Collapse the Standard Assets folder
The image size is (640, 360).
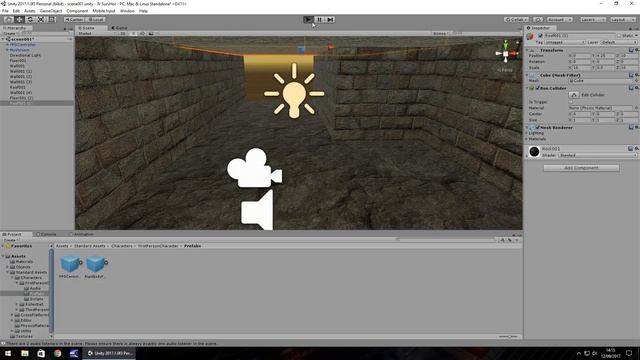click(8, 272)
